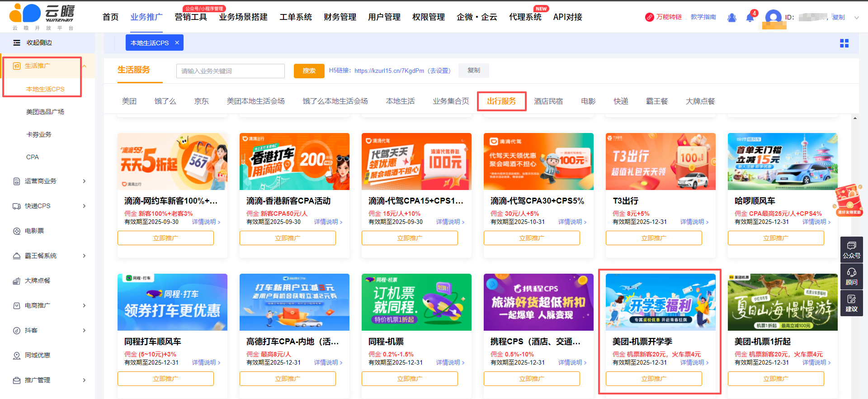Click the 万能转链 red icon
Screen dimensions: 868x399
[x=649, y=17]
